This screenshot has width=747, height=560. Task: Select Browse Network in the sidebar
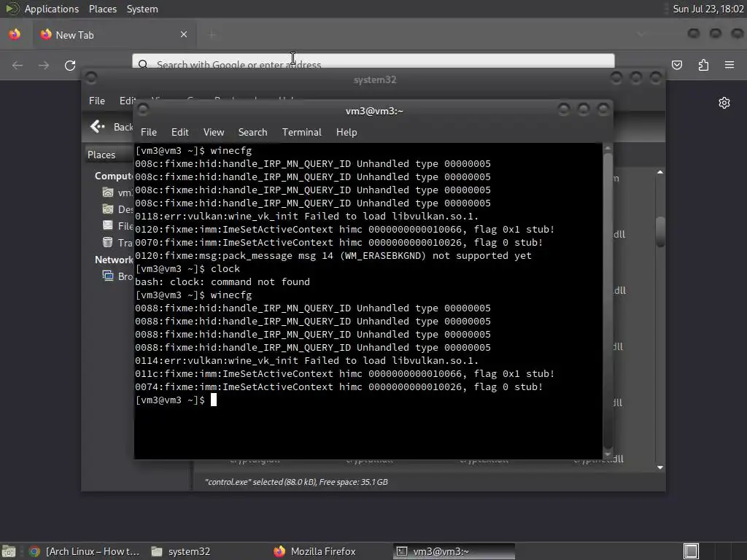click(117, 276)
